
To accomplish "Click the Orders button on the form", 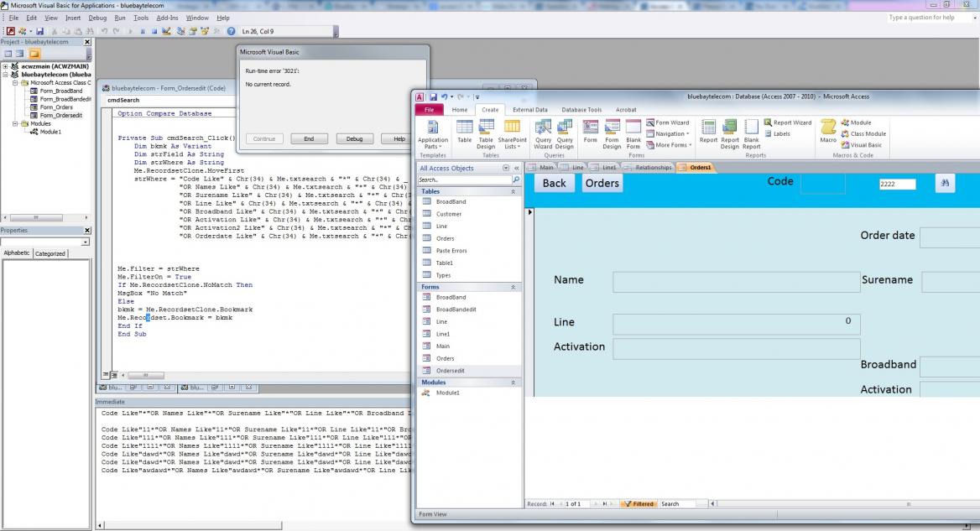I will 602,183.
